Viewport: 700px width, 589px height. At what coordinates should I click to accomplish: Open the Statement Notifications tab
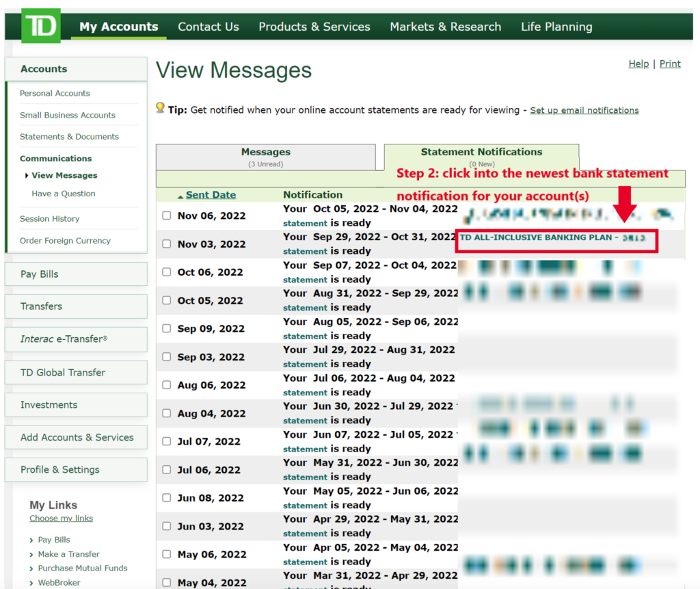tap(481, 151)
